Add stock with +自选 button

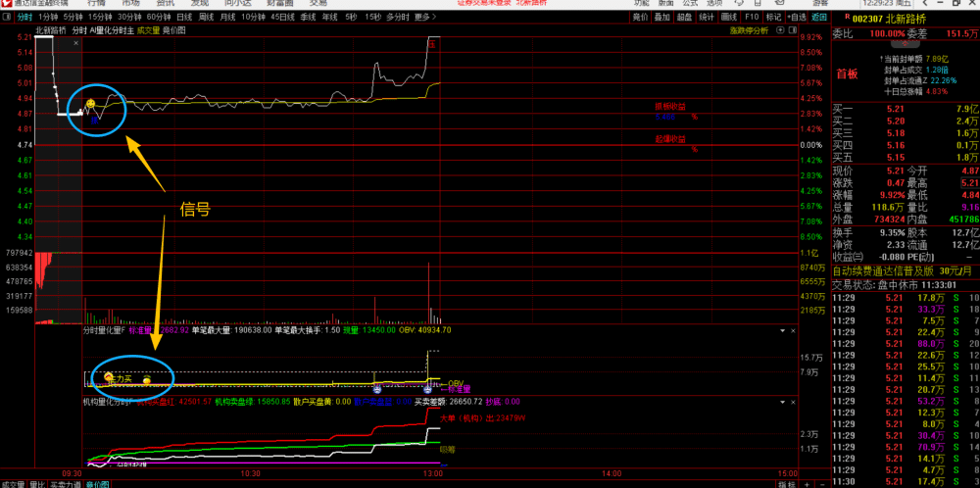(x=796, y=17)
